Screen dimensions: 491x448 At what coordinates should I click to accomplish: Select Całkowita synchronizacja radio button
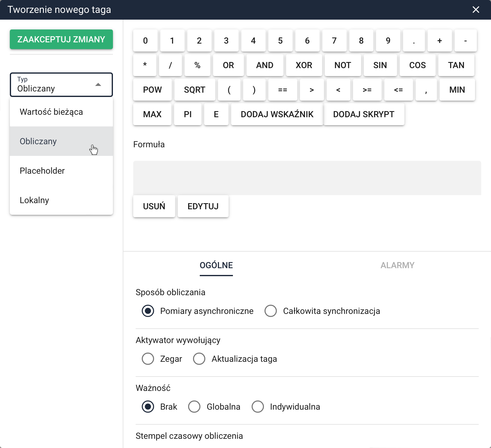271,311
